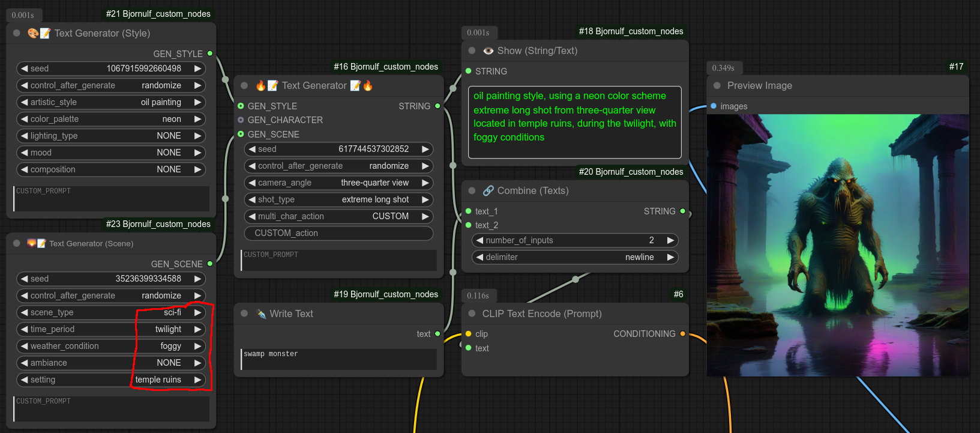Click the CONDITIONING output connector on CLIP Text Encode

point(682,334)
